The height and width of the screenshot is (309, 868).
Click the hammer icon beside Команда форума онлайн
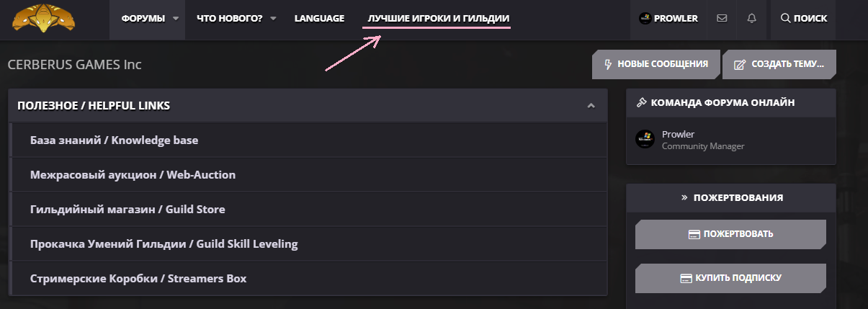coord(641,103)
